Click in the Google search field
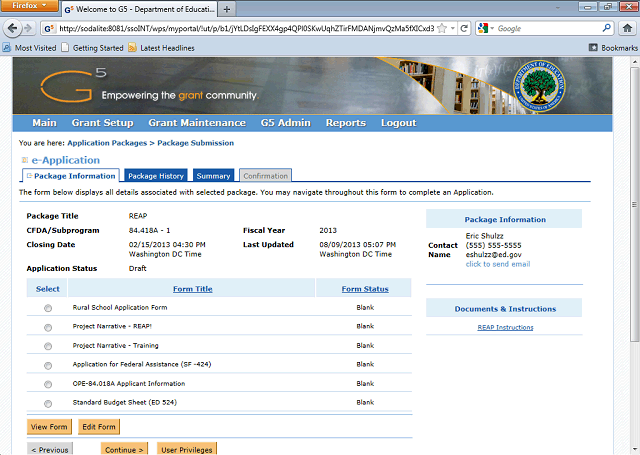 [x=548, y=28]
